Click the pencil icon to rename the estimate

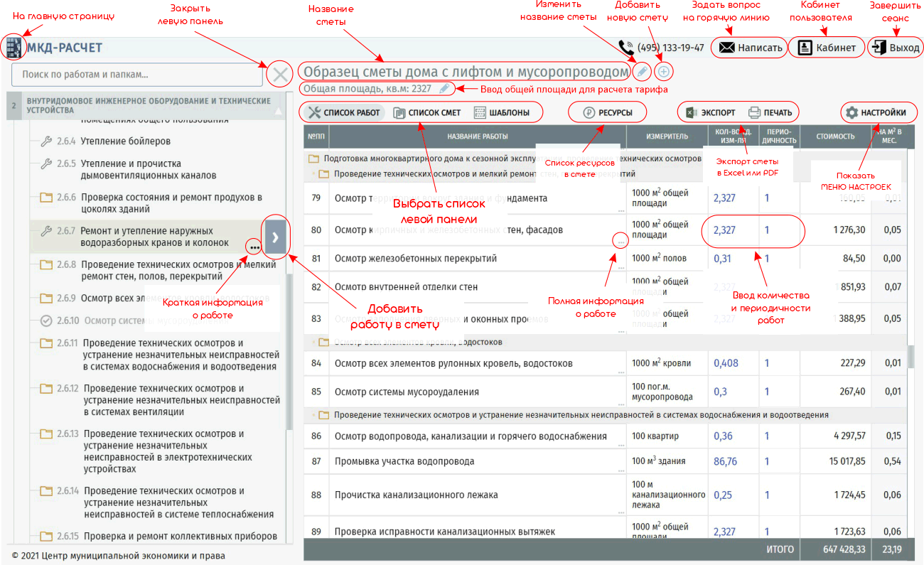point(641,72)
